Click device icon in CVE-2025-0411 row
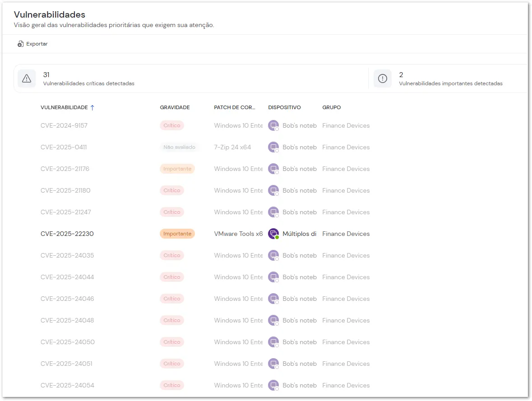532x401 pixels. click(x=273, y=147)
